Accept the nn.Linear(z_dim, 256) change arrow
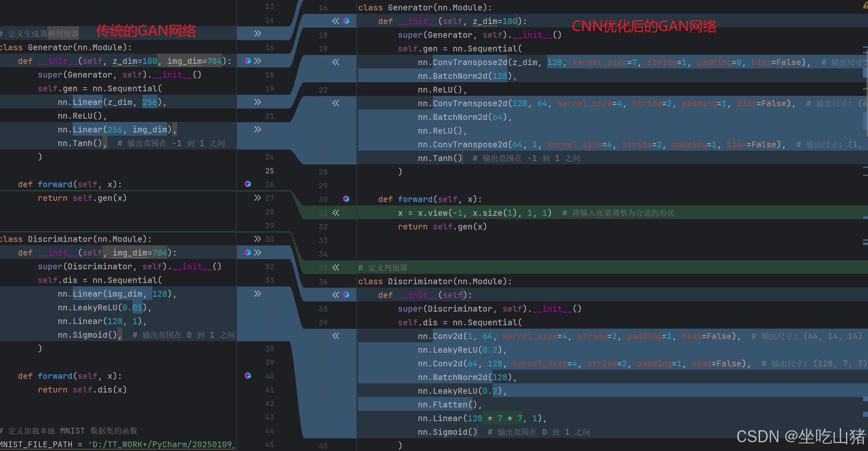 tap(258, 102)
